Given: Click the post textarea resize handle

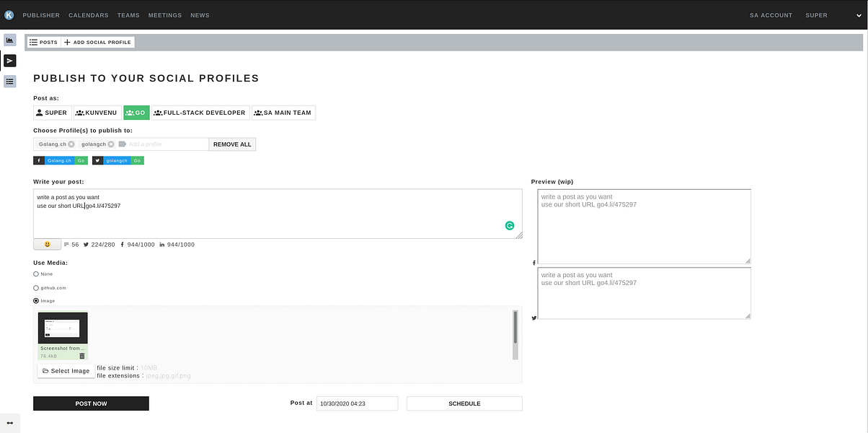Looking at the screenshot, I should click(x=518, y=235).
